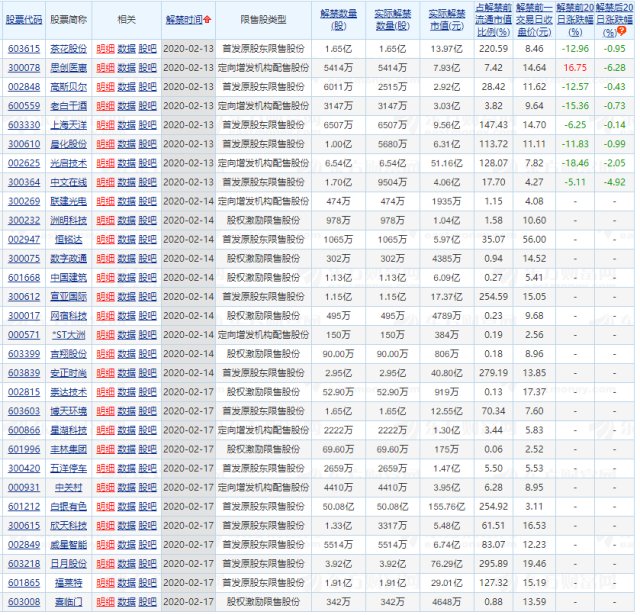
Task: Open 威星智能 stock name link
Action: click(x=69, y=544)
